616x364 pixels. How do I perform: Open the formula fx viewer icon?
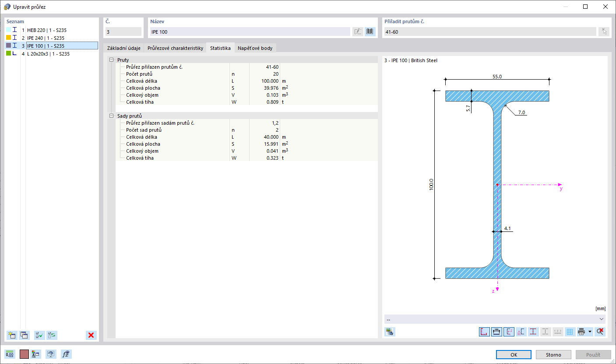tap(67, 354)
